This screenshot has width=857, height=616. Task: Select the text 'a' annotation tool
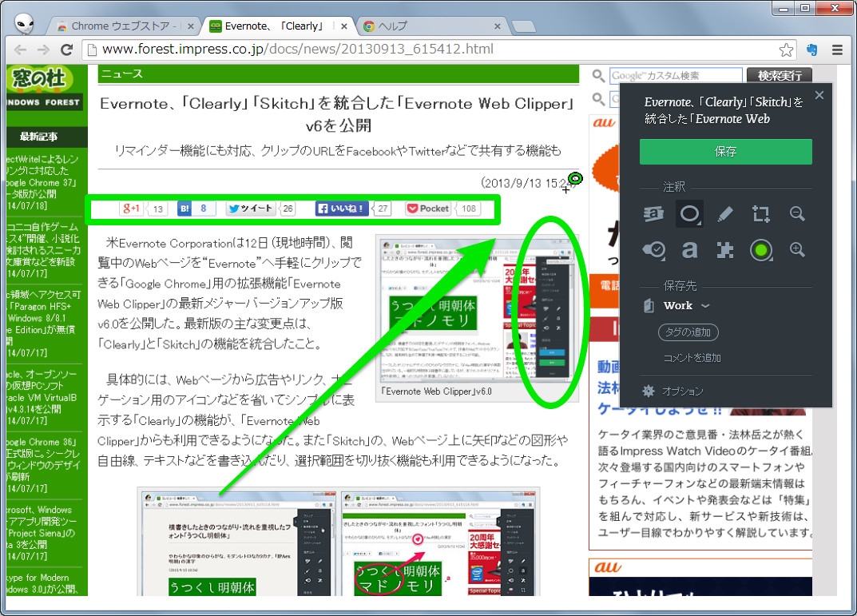(689, 250)
